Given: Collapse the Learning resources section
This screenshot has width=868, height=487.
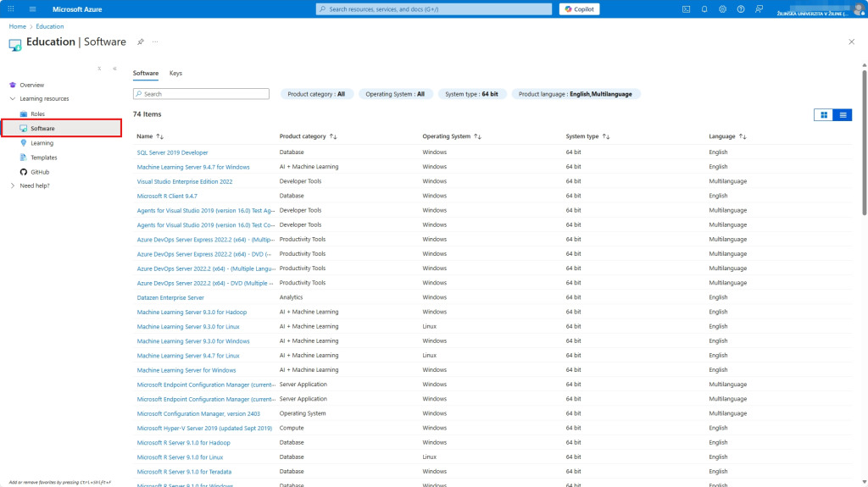Looking at the screenshot, I should click(x=12, y=99).
